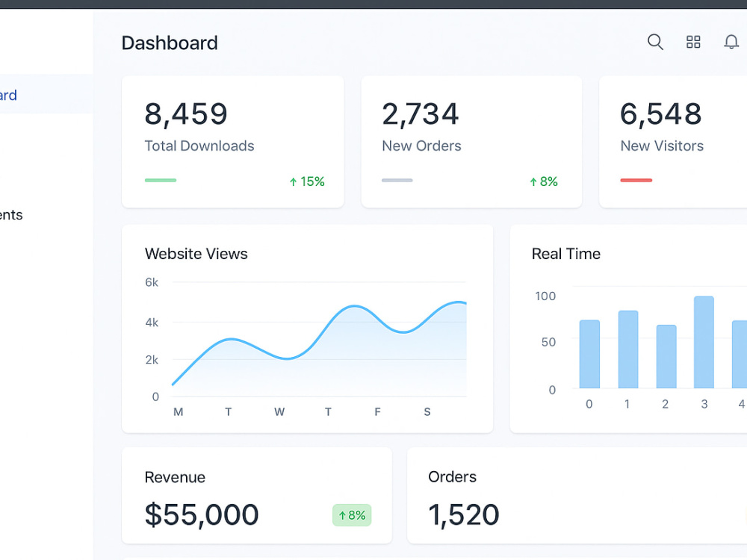Select the New Orders value 2,734
Image resolution: width=747 pixels, height=560 pixels.
(420, 113)
